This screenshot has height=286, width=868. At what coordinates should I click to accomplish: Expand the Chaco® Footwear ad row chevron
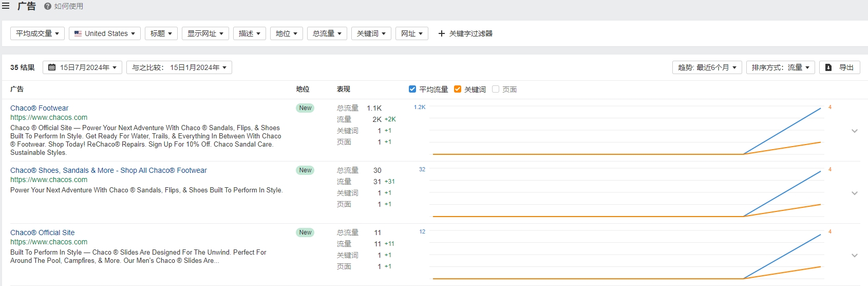tap(855, 131)
